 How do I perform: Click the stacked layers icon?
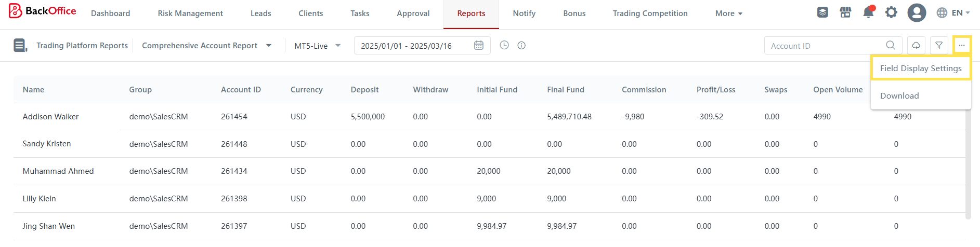(x=822, y=12)
